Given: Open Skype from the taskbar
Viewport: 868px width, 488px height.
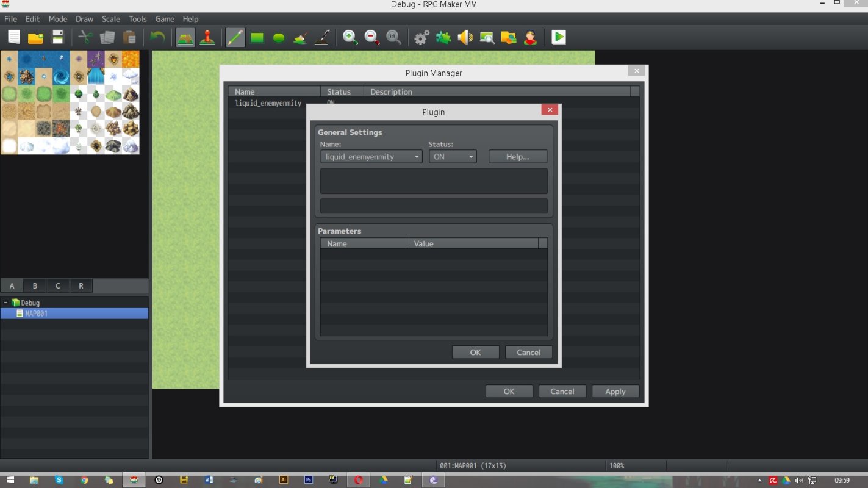Looking at the screenshot, I should [59, 480].
